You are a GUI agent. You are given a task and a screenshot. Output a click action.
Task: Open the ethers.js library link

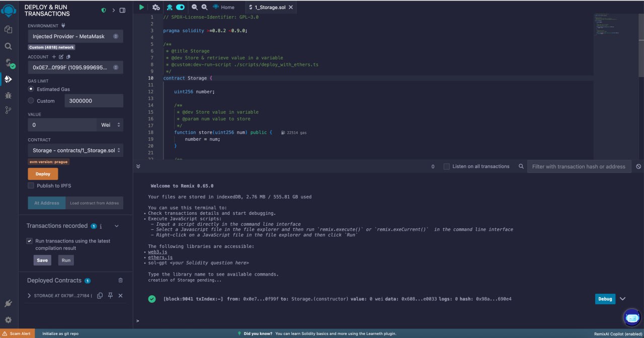[160, 258]
